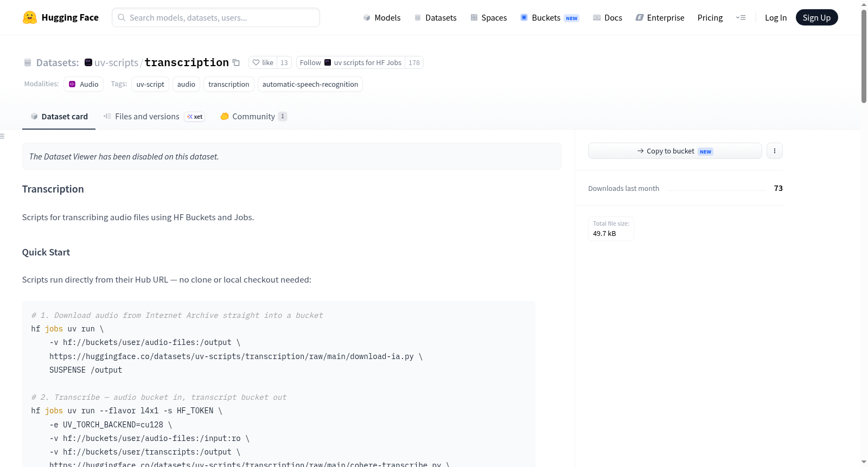The image size is (868, 467).
Task: Click the Hugging Face logo icon
Action: click(x=30, y=17)
